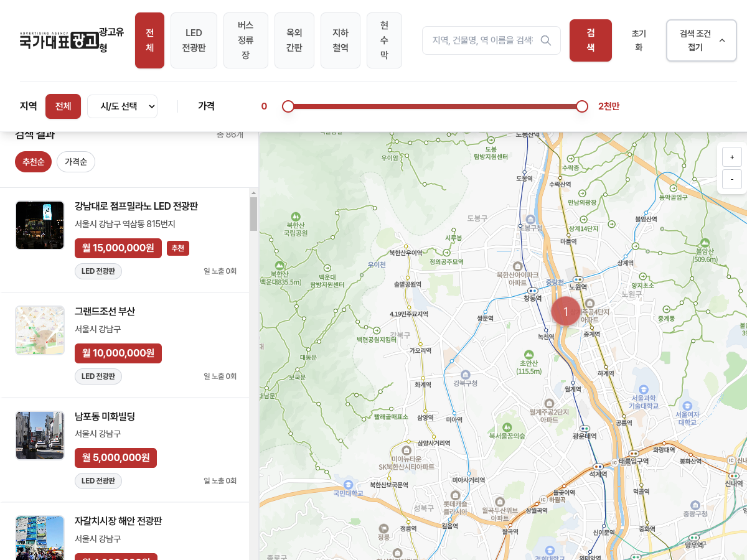Viewport: 747px width, 560px height.
Task: Select the LED 전광판 ad type tab
Action: (194, 40)
